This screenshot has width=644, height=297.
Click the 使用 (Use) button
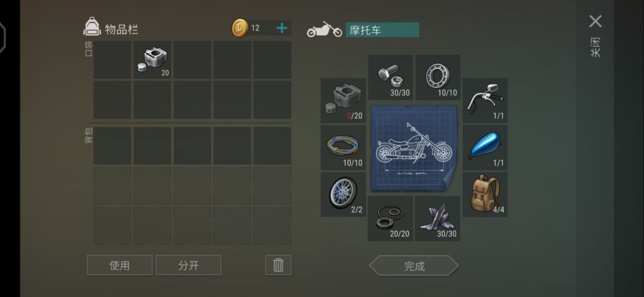(119, 265)
